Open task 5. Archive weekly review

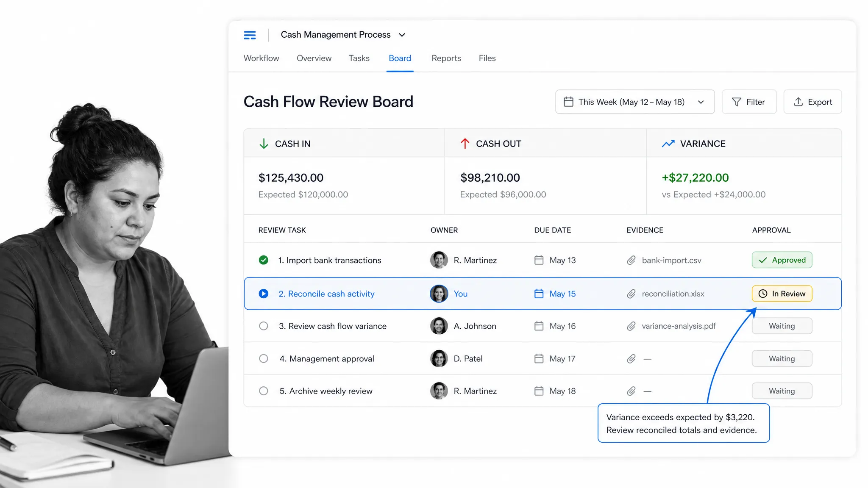tap(326, 391)
